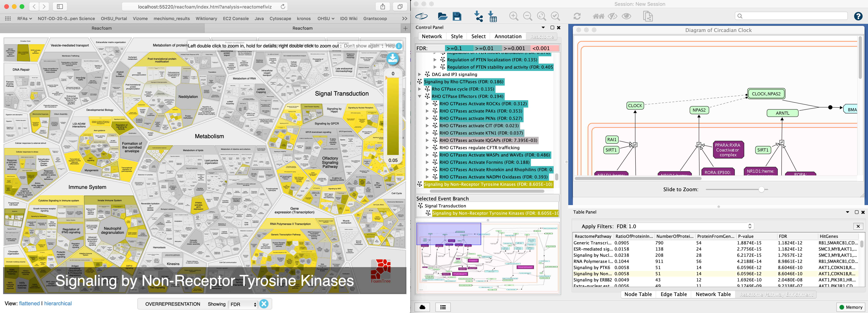Screen dimensions: 868x313
Task: Zoom in on the network view
Action: (x=514, y=16)
